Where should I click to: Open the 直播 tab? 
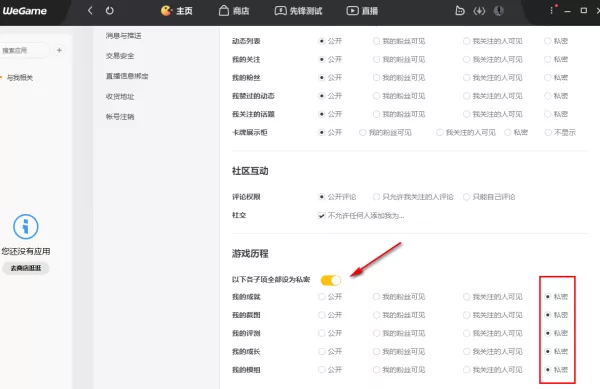[x=362, y=11]
